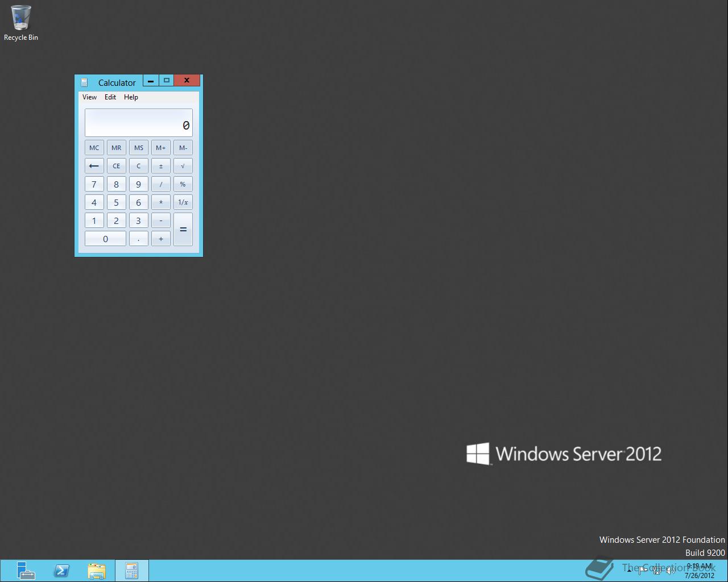The height and width of the screenshot is (582, 728).
Task: Click the MS memory store button
Action: (x=139, y=148)
